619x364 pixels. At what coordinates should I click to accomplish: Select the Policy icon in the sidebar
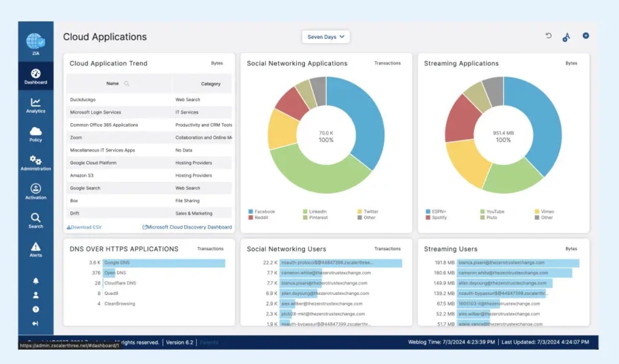(x=35, y=133)
